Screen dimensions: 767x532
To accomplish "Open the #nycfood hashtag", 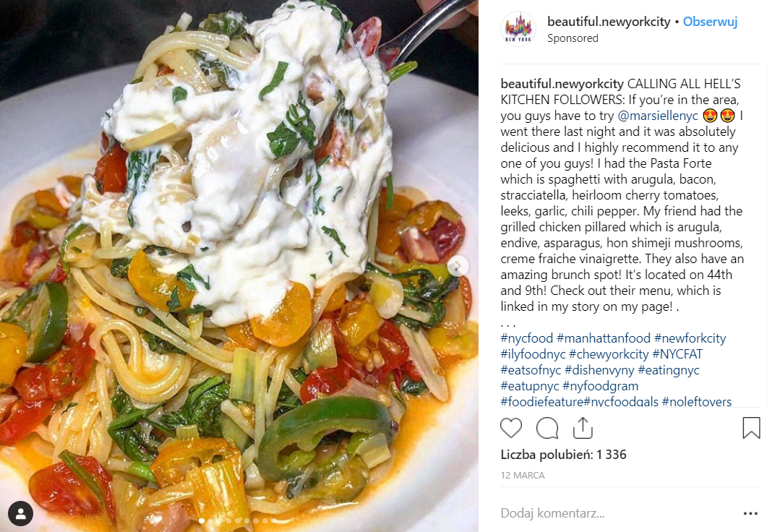I will pyautogui.click(x=526, y=338).
